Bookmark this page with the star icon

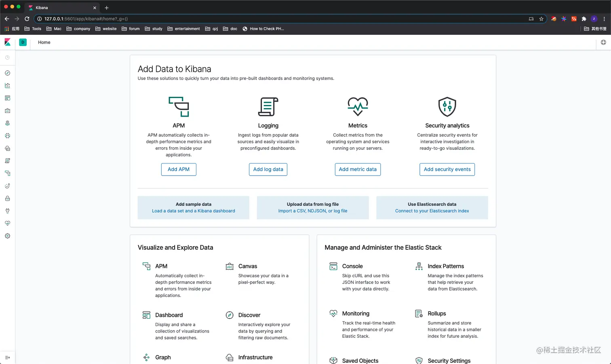[x=541, y=19]
